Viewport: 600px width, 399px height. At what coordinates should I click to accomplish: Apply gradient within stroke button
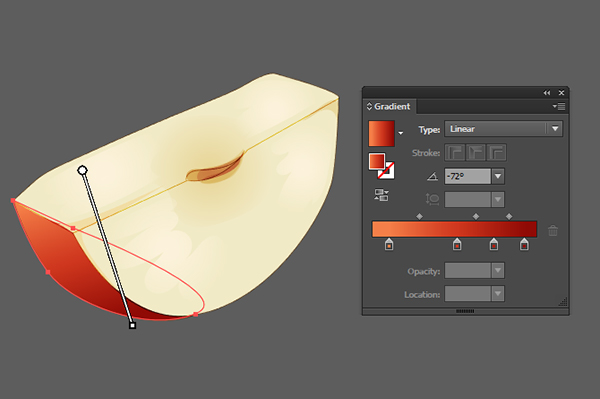coord(455,153)
